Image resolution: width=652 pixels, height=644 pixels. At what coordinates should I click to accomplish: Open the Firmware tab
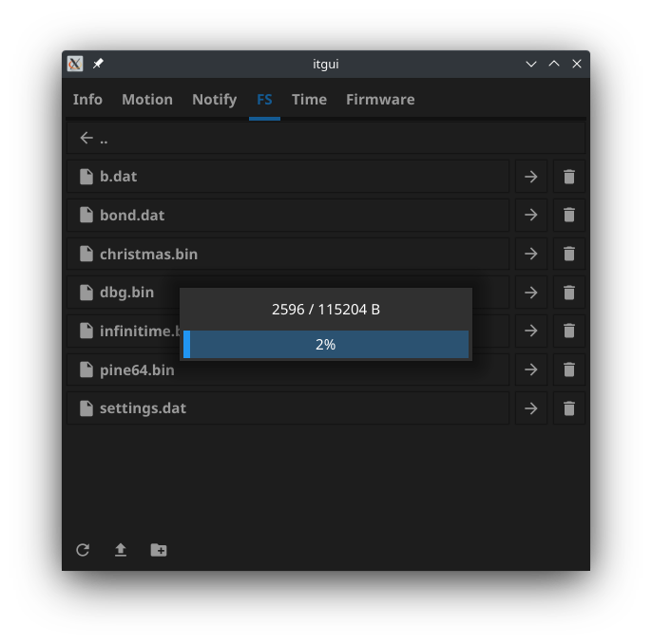tap(380, 100)
